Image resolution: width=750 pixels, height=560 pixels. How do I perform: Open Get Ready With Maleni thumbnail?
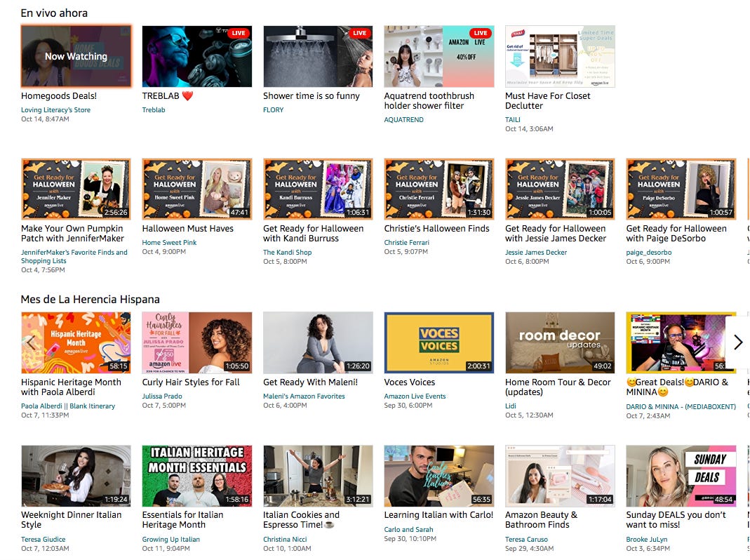[x=318, y=342]
